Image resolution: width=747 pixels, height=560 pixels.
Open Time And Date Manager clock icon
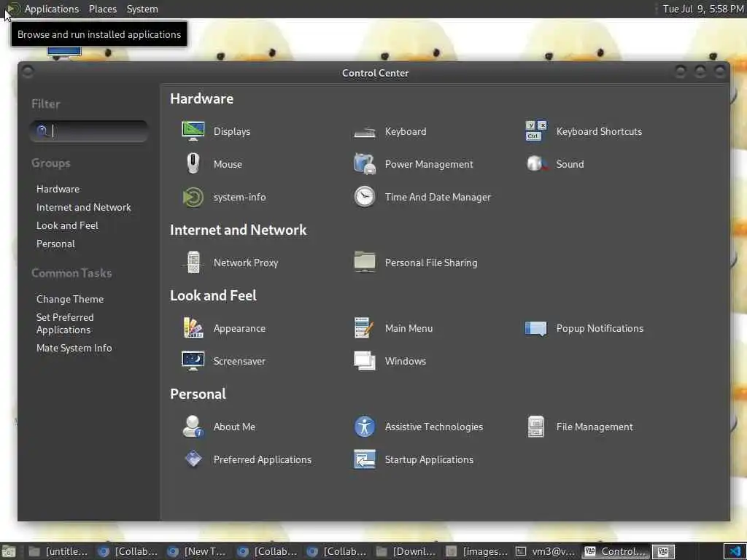[365, 197]
